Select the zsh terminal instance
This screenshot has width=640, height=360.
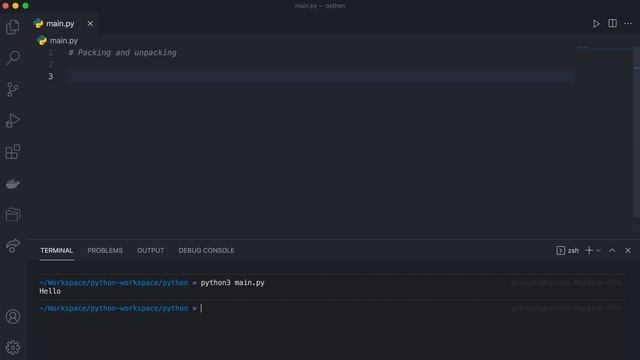tap(567, 251)
